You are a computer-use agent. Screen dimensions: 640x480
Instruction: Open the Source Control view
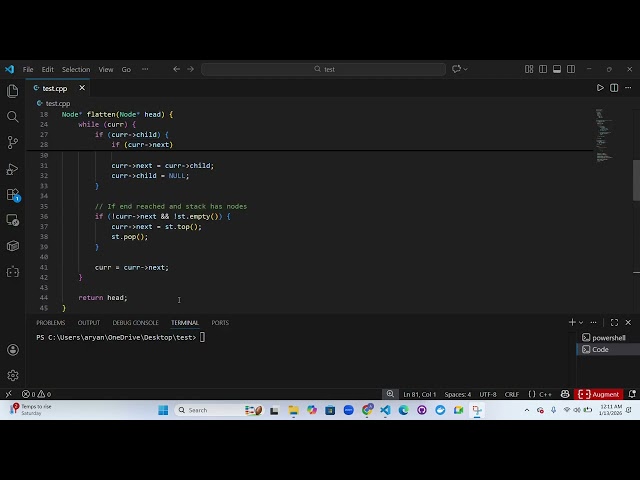13,142
